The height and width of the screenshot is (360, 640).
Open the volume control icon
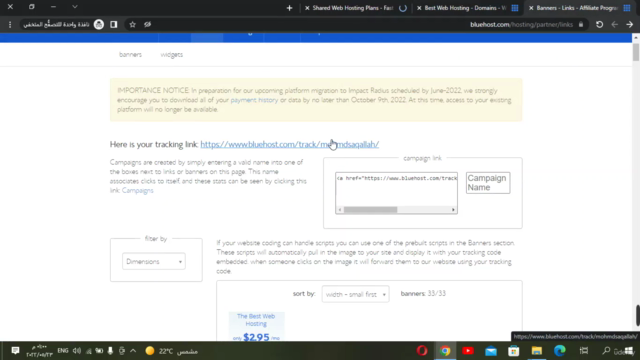pos(77,351)
